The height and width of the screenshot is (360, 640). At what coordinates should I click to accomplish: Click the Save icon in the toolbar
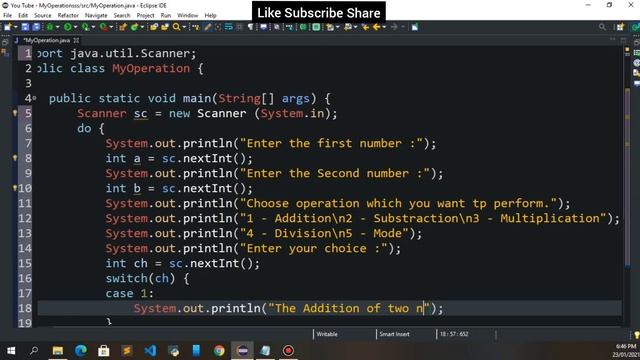[25, 27]
